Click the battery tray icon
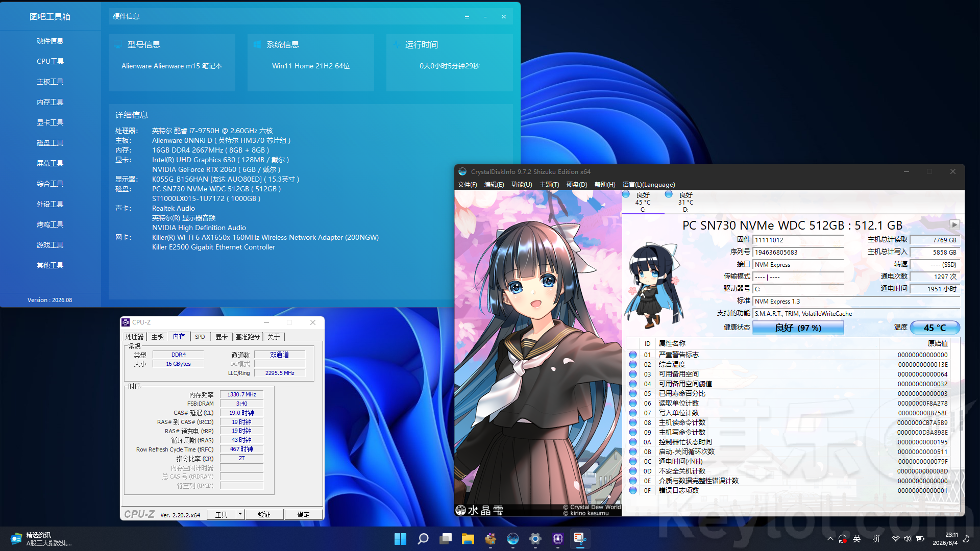Viewport: 980px width, 551px height. pos(920,539)
